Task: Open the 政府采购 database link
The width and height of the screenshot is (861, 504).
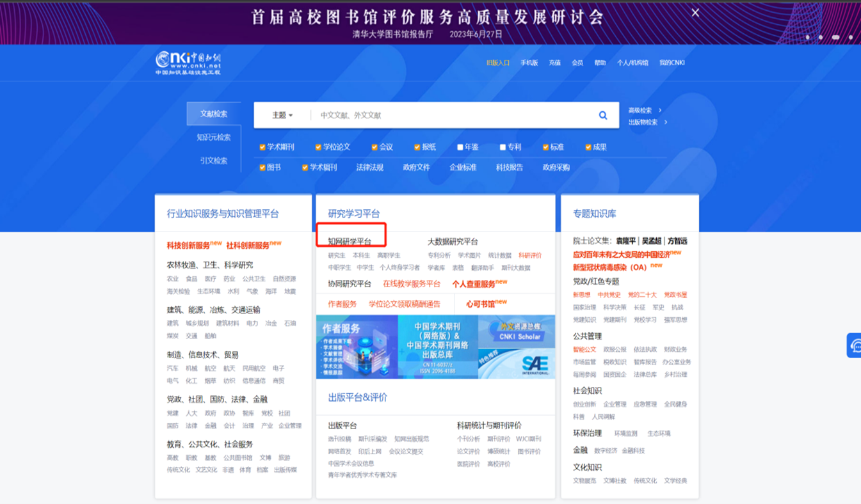Action: point(556,168)
